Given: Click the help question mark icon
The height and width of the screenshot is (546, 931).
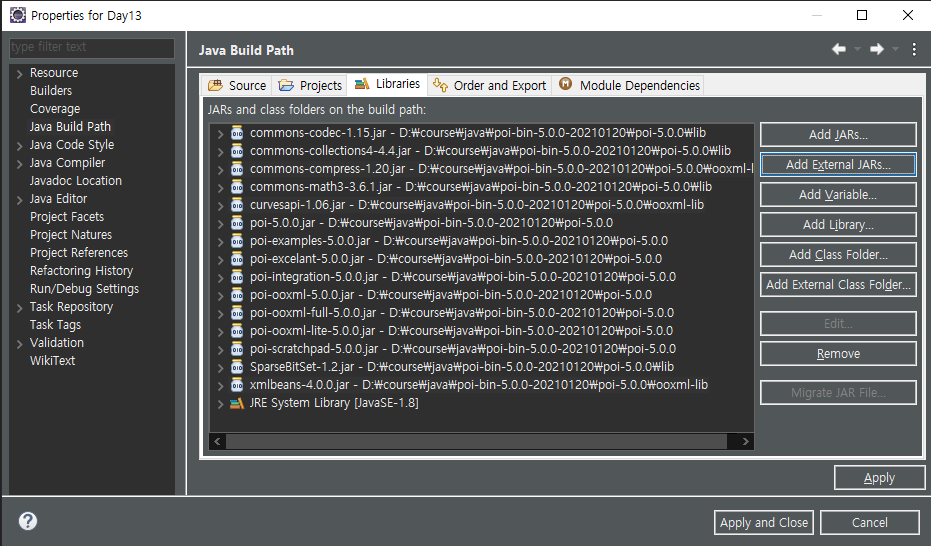Looking at the screenshot, I should point(28,521).
